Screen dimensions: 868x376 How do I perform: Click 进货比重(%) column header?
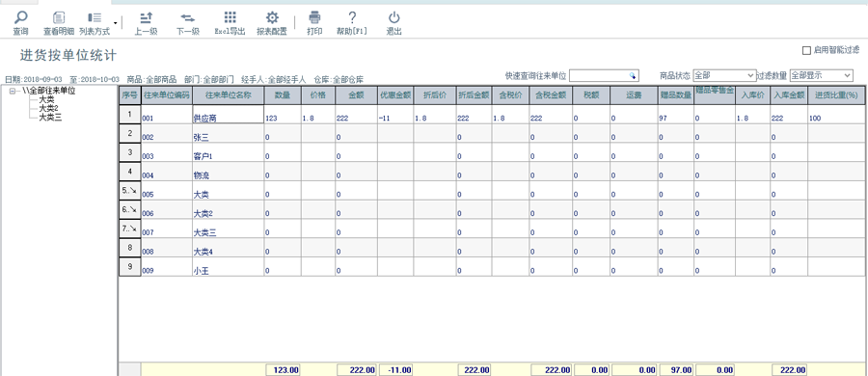pyautogui.click(x=835, y=94)
